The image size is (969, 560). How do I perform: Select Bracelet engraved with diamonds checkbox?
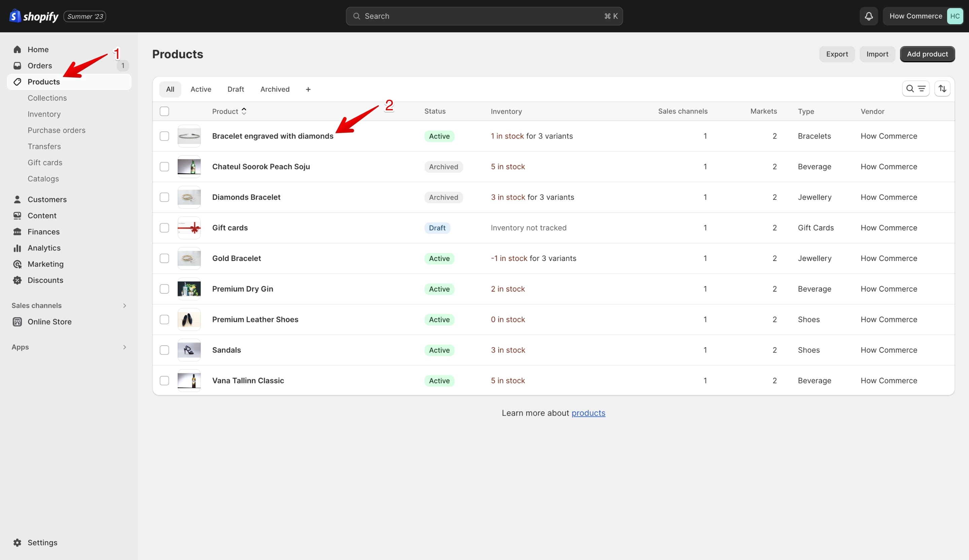tap(164, 136)
